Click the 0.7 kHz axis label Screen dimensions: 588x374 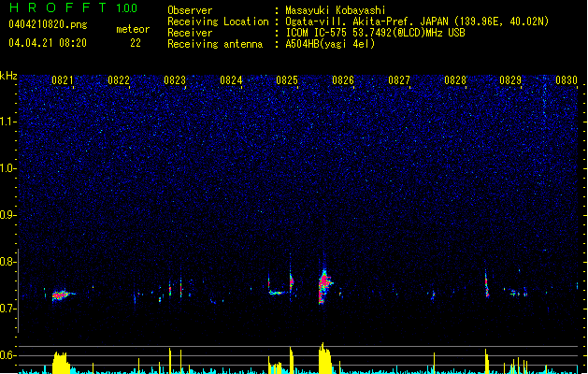point(7,309)
